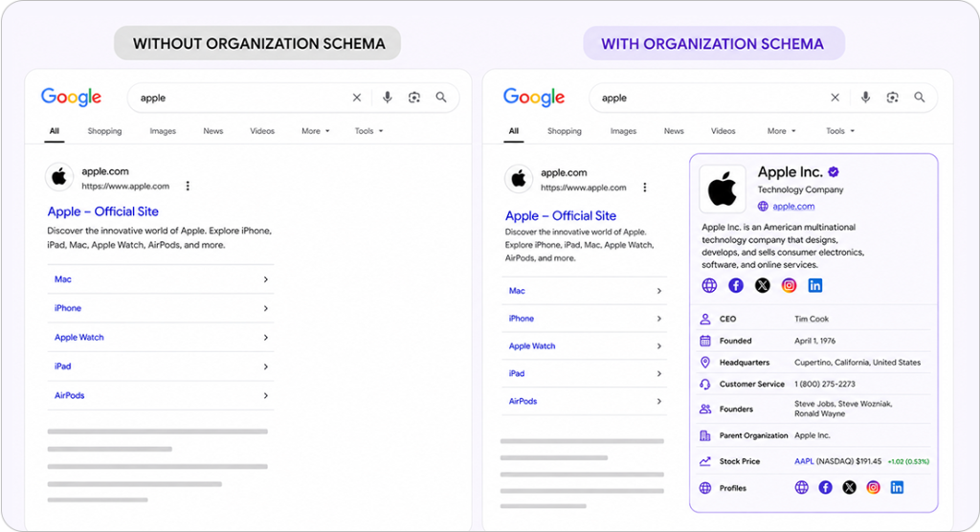The height and width of the screenshot is (532, 980).
Task: Click Facebook icon in the Profiles row
Action: (826, 488)
